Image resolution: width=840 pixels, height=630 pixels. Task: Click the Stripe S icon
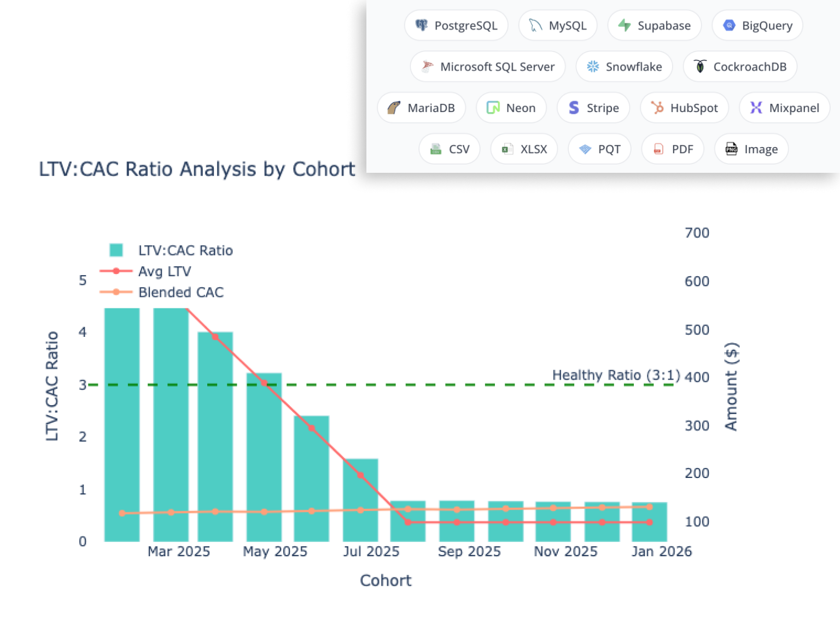tap(574, 108)
